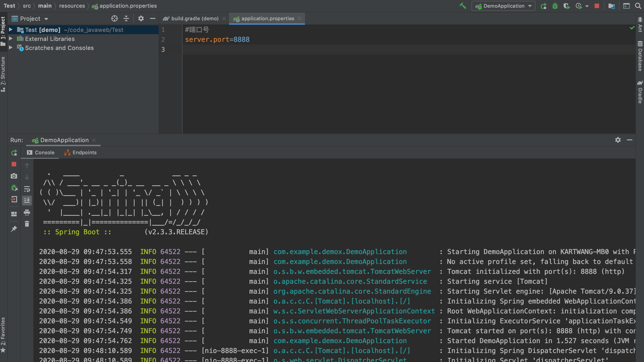
Task: Open the Ant tool window
Action: tap(640, 25)
